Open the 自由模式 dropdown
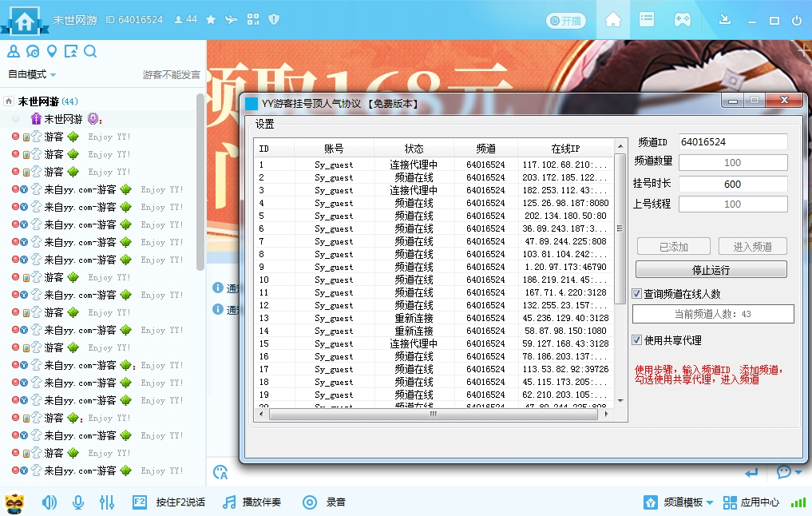812x516 pixels. [x=29, y=73]
